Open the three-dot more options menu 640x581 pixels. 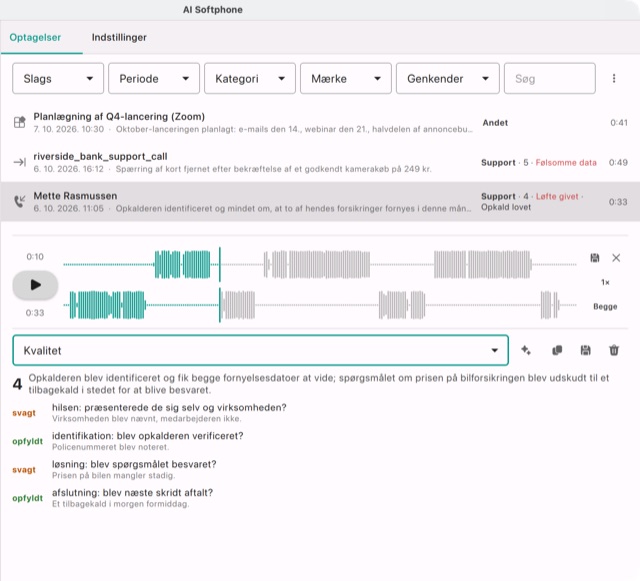point(614,78)
